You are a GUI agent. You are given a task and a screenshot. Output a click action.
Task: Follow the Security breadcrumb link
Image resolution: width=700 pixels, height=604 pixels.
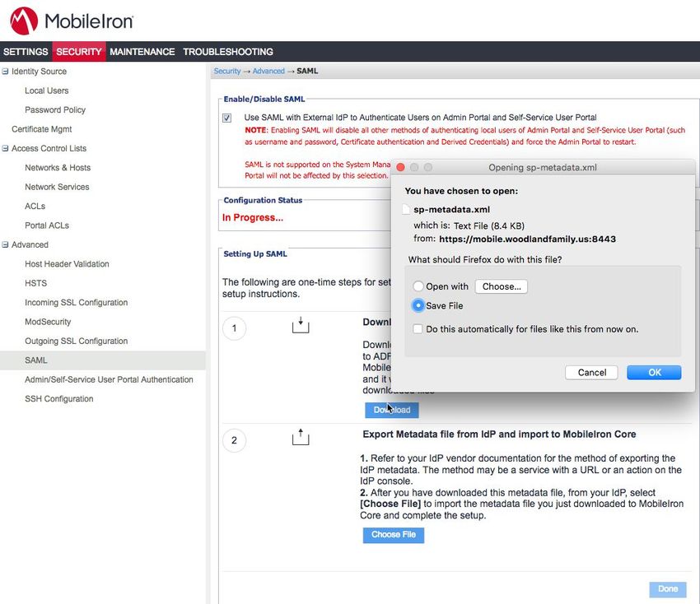pos(226,71)
